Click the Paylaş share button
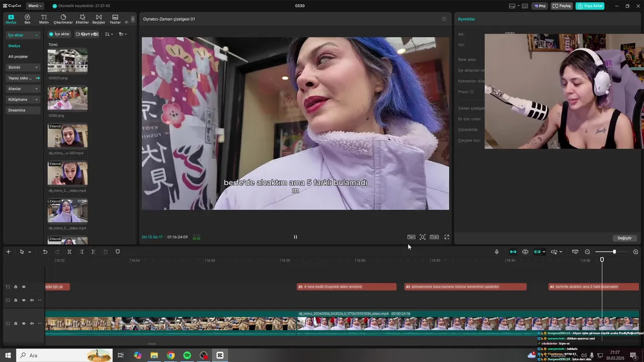644x362 pixels. click(562, 6)
